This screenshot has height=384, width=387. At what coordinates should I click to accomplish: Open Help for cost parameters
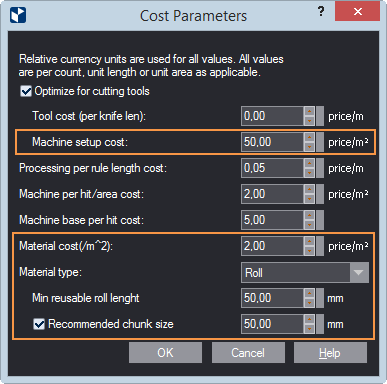(330, 353)
